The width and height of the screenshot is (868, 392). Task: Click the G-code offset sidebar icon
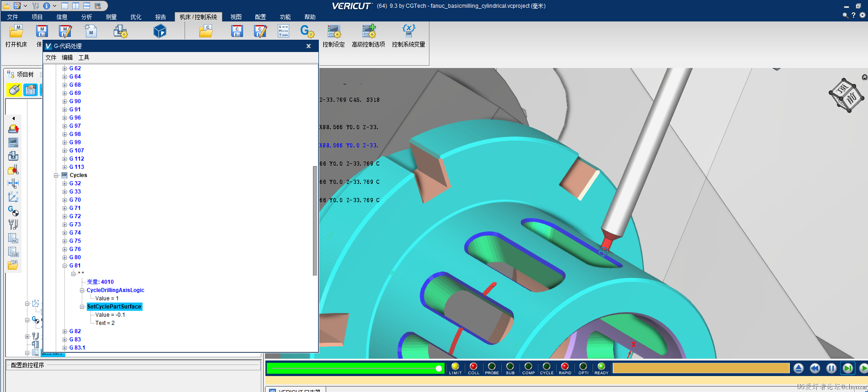[13, 210]
